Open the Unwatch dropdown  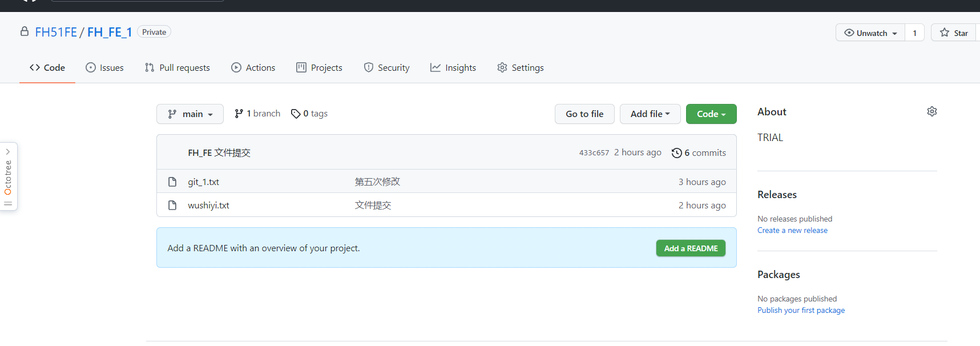pyautogui.click(x=870, y=33)
